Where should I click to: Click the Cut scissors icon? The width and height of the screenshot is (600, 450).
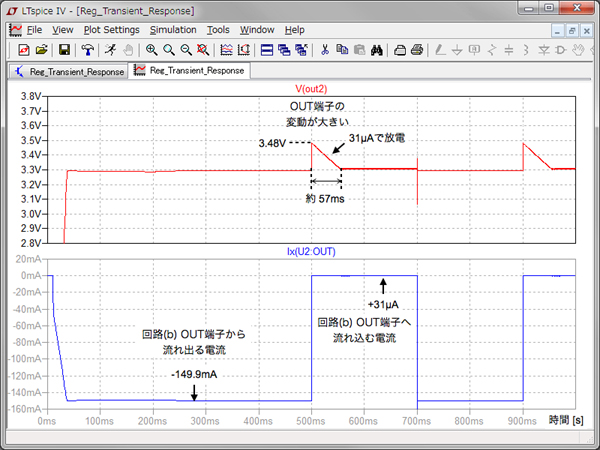tap(325, 49)
